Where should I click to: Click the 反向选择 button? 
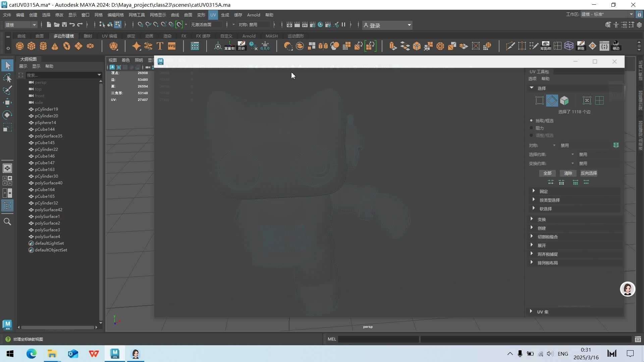(589, 173)
